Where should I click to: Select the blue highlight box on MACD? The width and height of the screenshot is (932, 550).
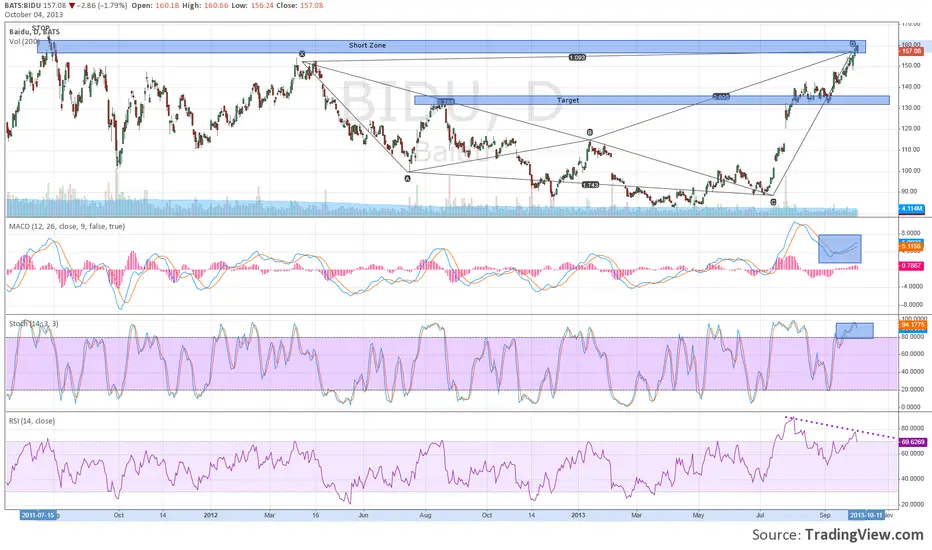[839, 249]
